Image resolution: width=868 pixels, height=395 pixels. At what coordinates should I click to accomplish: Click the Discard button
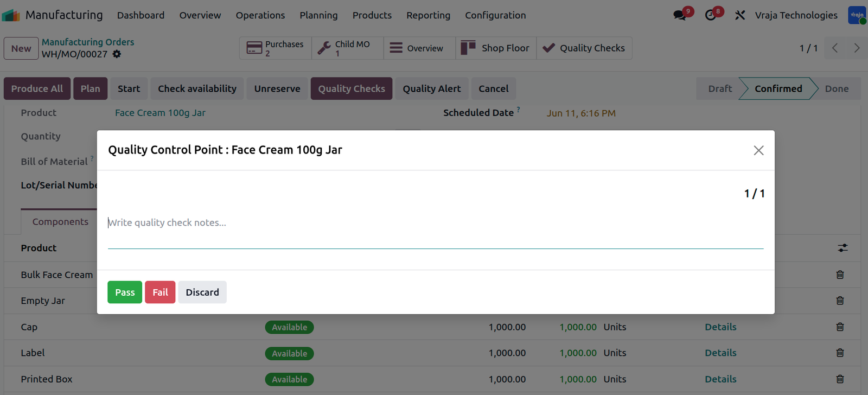(202, 292)
